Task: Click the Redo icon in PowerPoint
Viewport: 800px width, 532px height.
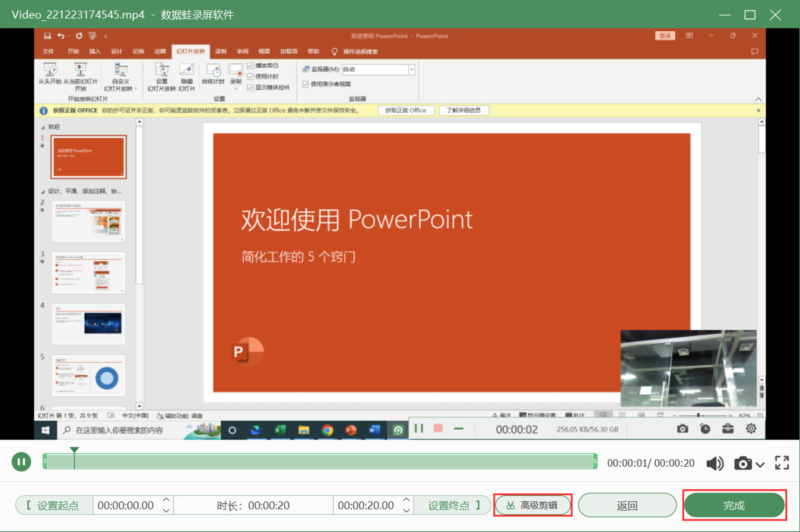Action: (79, 35)
